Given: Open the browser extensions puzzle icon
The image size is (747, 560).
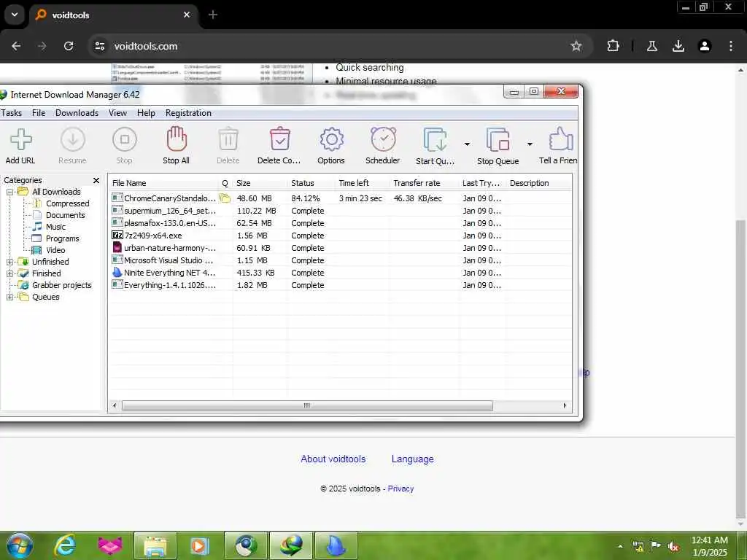Looking at the screenshot, I should click(x=613, y=46).
